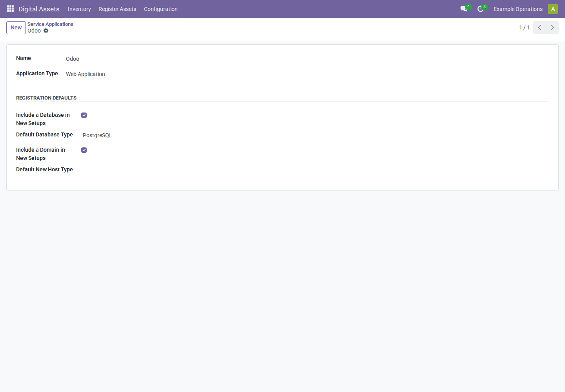Open the Default Database Type selector
Viewport: 565px width, 392px height.
point(178,135)
